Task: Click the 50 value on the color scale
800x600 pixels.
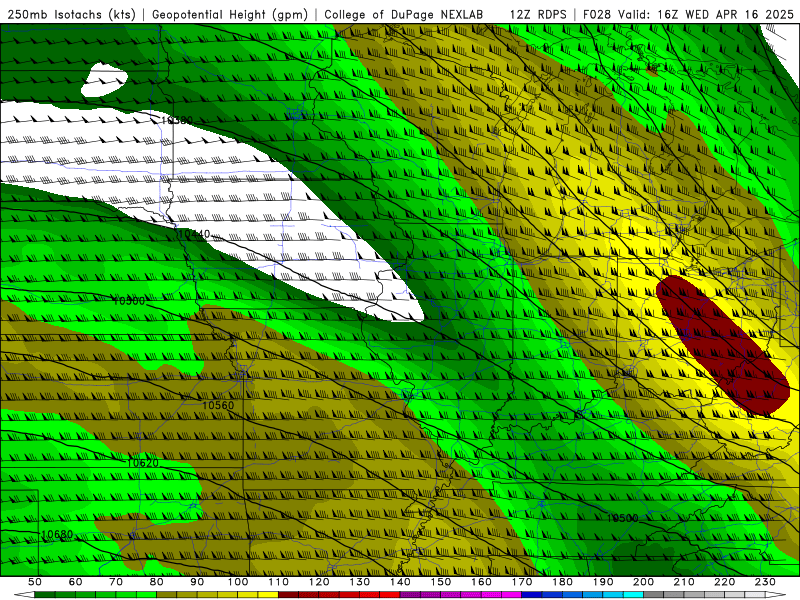Action: click(x=35, y=582)
